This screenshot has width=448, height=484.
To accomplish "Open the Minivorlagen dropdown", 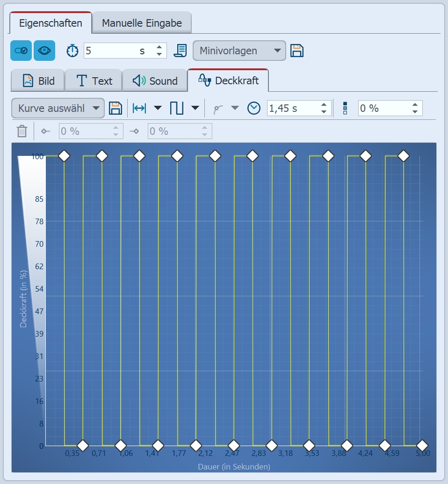I will [239, 51].
